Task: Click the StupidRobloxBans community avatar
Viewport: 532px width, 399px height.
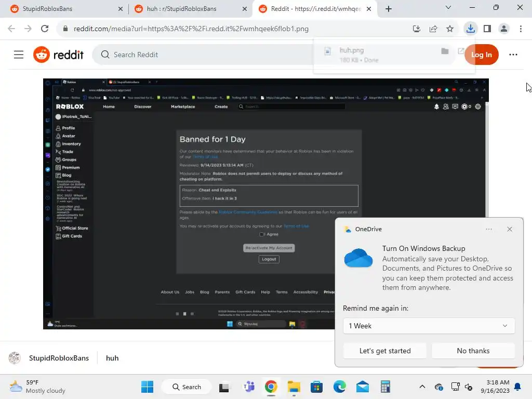Action: tap(15, 358)
